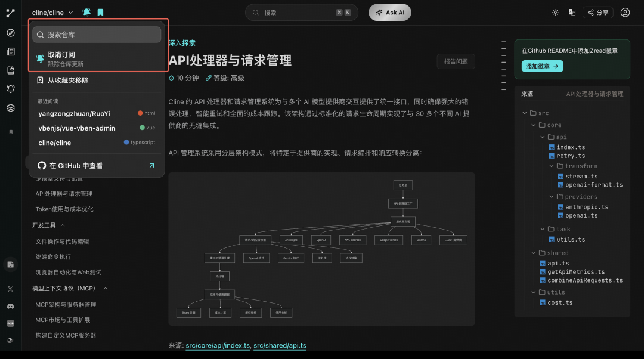Open 构建自定义MCP服务器 sidebar page
This screenshot has height=359, width=644.
pyautogui.click(x=66, y=336)
